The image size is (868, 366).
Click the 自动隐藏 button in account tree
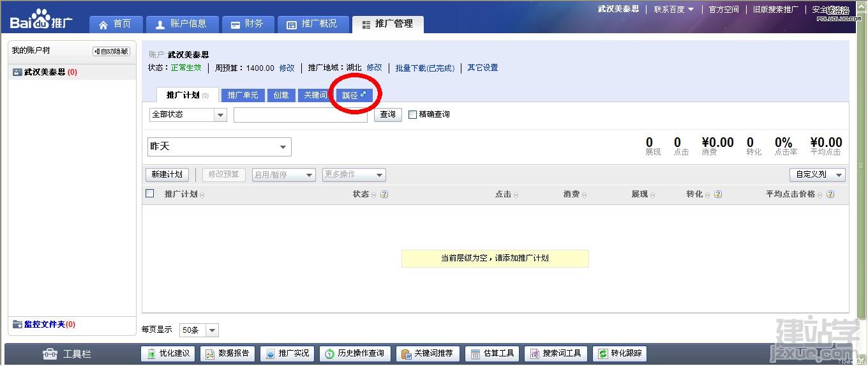click(112, 51)
